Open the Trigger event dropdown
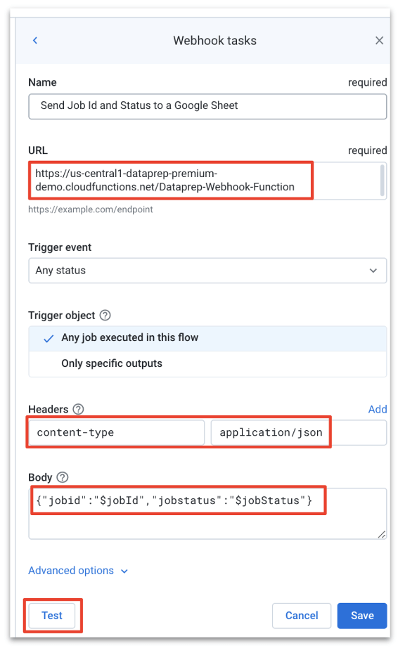 click(207, 271)
